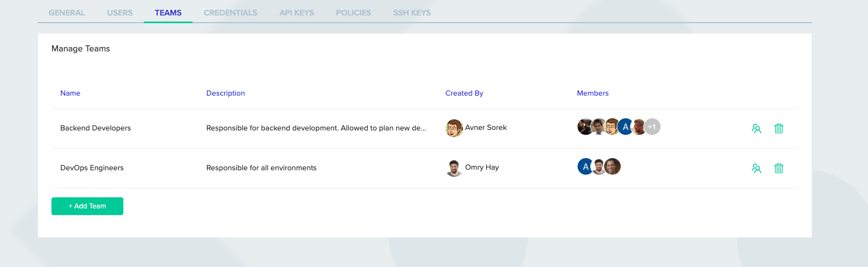Viewport: 868px width, 267px height.
Task: Select the Teams tab
Action: (x=168, y=13)
